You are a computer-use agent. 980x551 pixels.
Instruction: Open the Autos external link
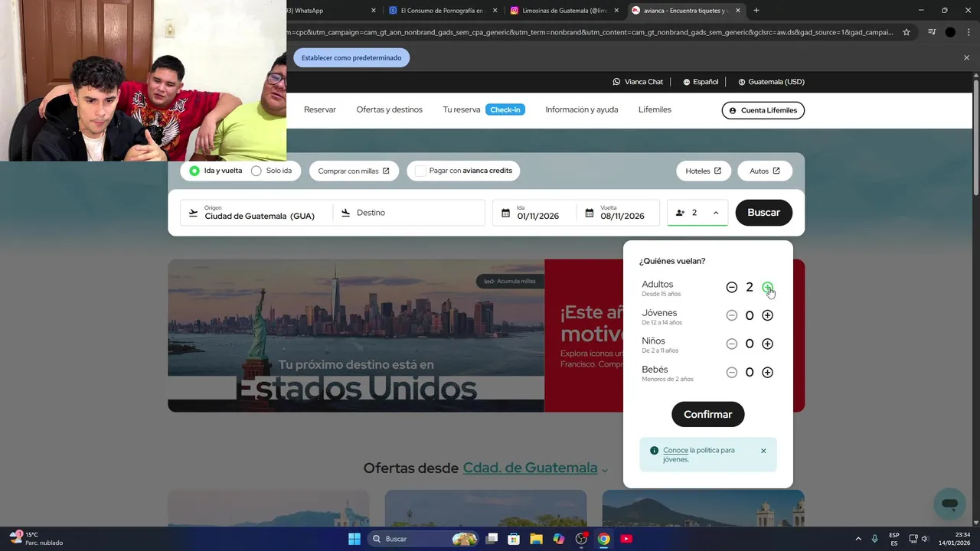(765, 171)
